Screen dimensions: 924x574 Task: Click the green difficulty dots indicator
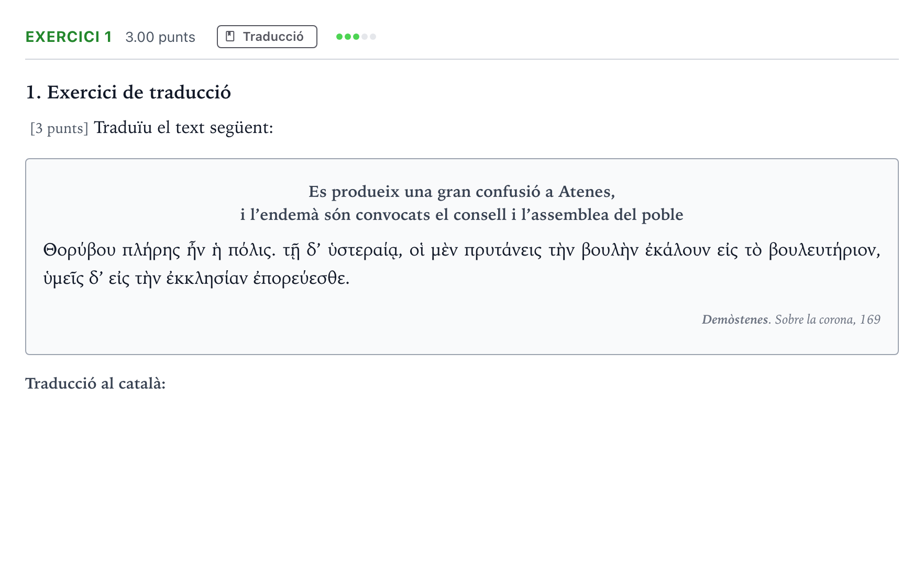(x=356, y=37)
